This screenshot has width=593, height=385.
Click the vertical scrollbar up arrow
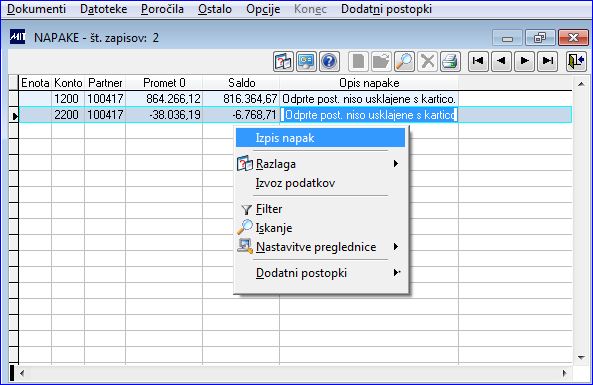(x=581, y=84)
